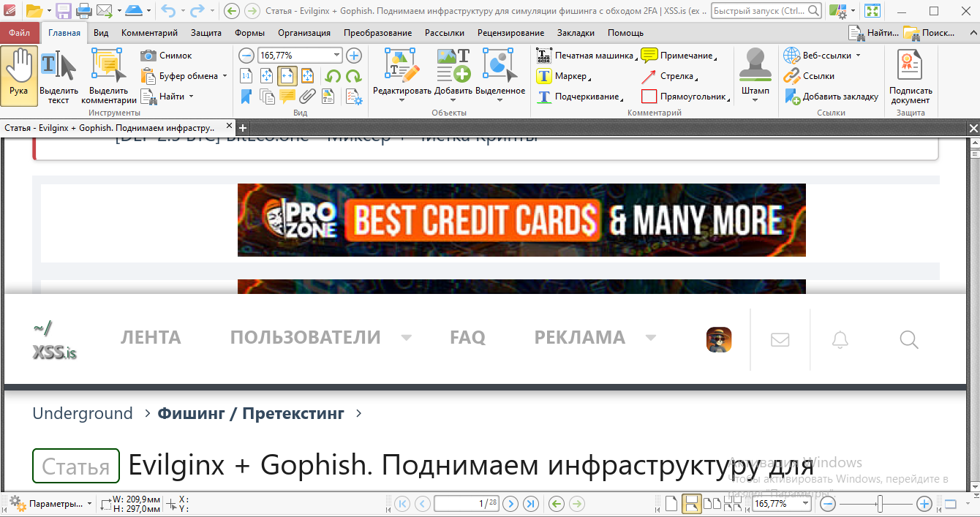Open the Преобразование ribbon tab
Screen dimensions: 980x517
(x=377, y=33)
